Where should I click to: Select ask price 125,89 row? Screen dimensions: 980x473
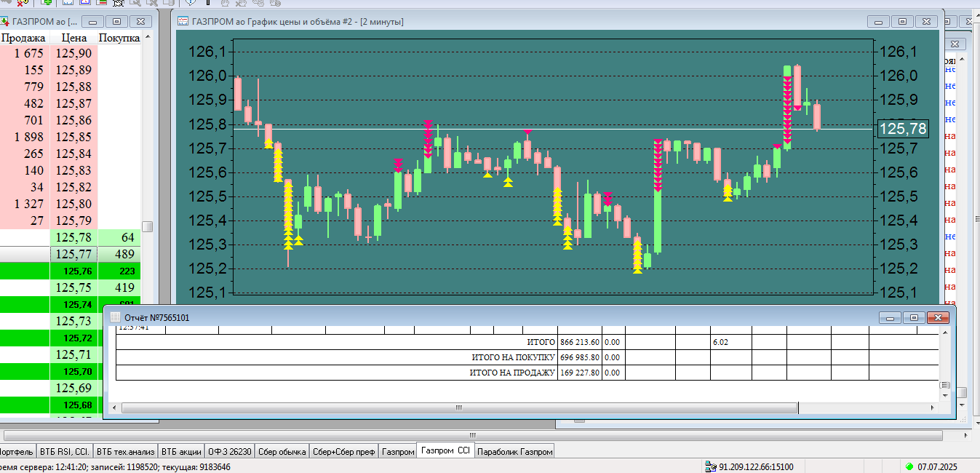click(x=73, y=70)
